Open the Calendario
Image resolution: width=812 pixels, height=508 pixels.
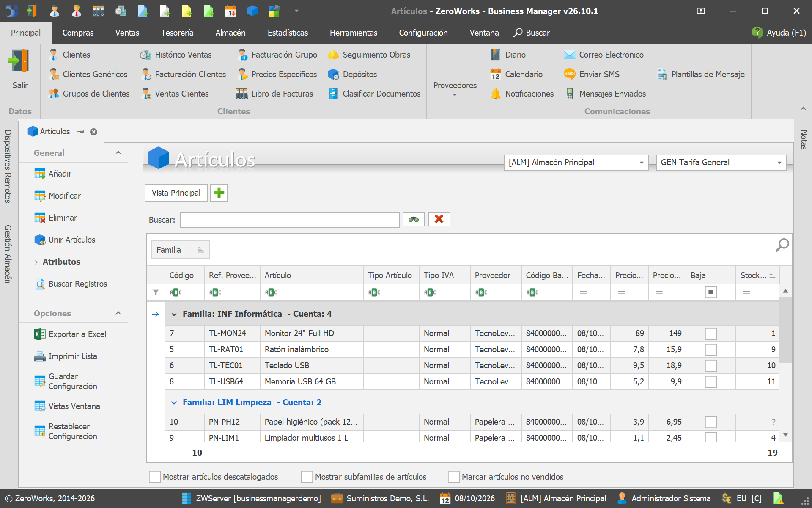(516, 74)
